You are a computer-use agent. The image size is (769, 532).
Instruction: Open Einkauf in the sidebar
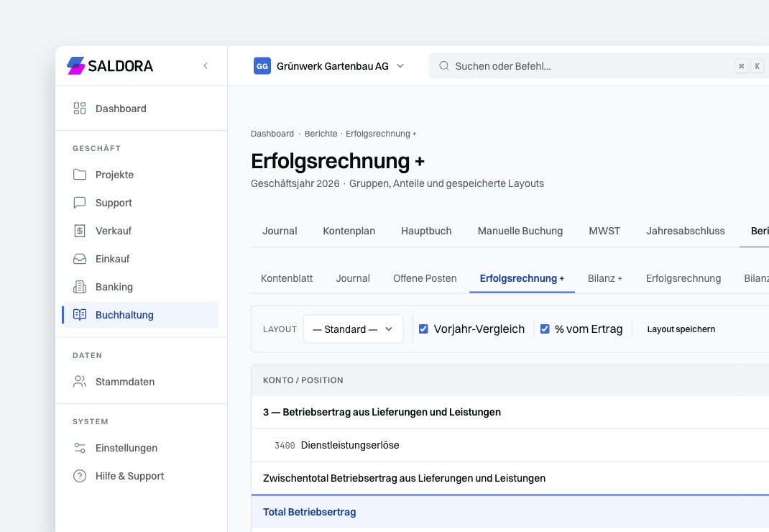tap(142, 259)
